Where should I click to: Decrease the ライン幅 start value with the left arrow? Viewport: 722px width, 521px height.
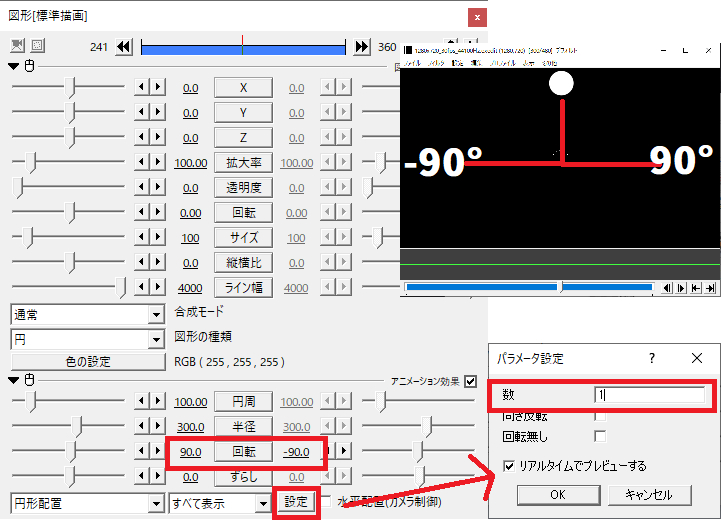tap(141, 287)
